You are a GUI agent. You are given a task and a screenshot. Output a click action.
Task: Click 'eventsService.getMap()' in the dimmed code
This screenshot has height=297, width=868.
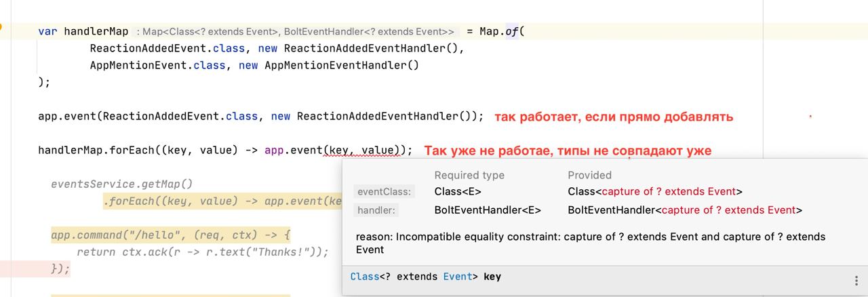tap(122, 184)
